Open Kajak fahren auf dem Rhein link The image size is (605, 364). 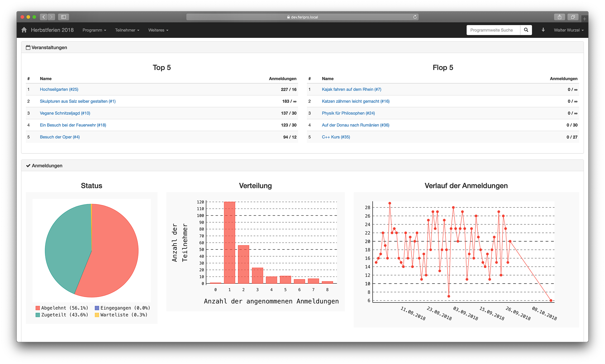[351, 89]
